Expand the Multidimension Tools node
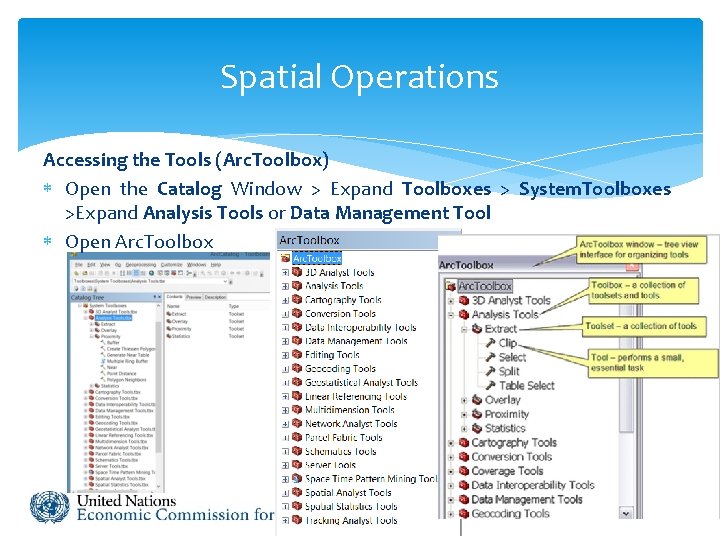 (x=285, y=410)
